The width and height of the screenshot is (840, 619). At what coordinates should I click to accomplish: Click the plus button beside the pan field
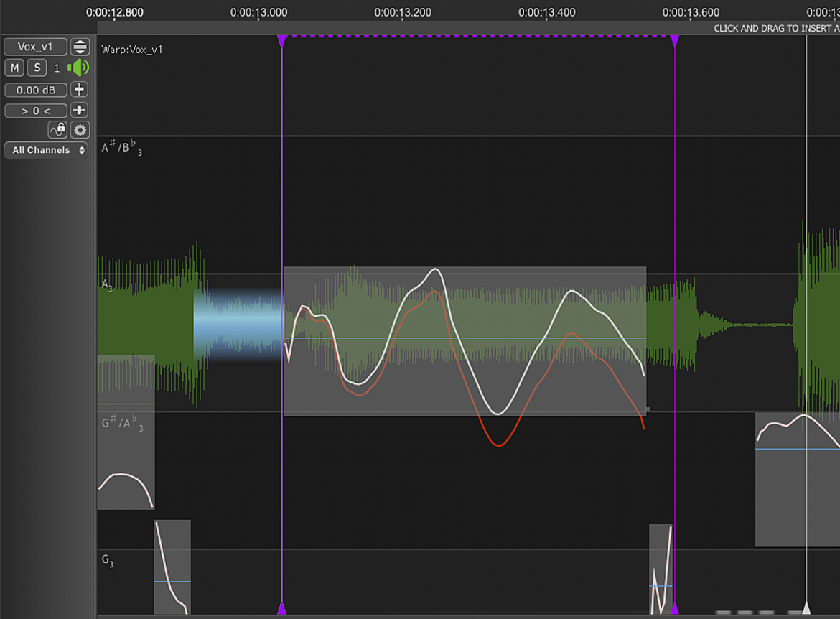[x=79, y=111]
